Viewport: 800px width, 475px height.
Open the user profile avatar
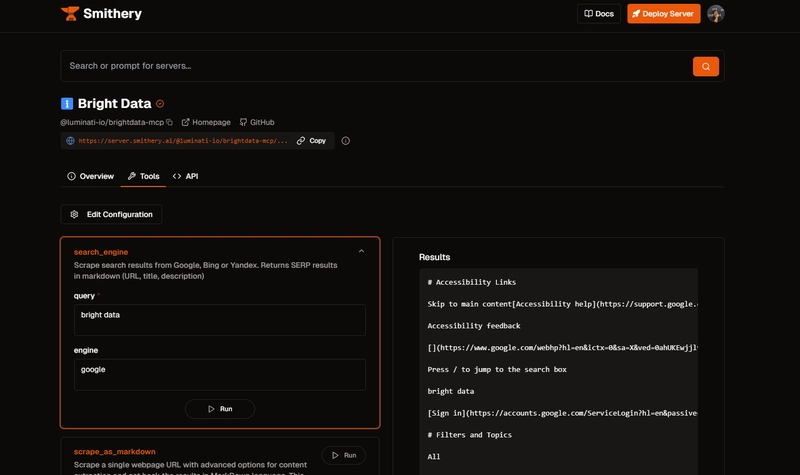coord(716,14)
